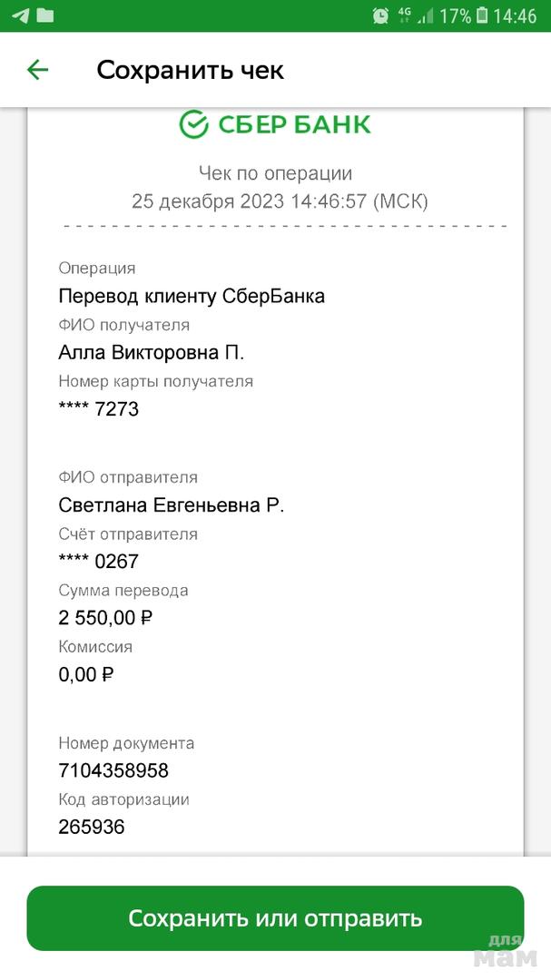The width and height of the screenshot is (551, 980).
Task: Click the SberBank green checkmark logo
Action: tap(194, 124)
